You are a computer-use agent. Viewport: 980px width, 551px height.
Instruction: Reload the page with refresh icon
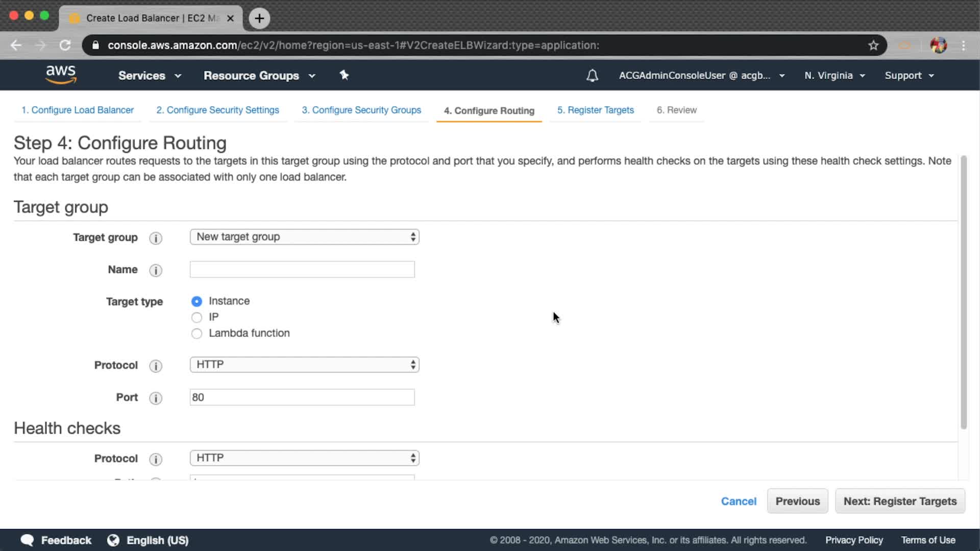[65, 45]
